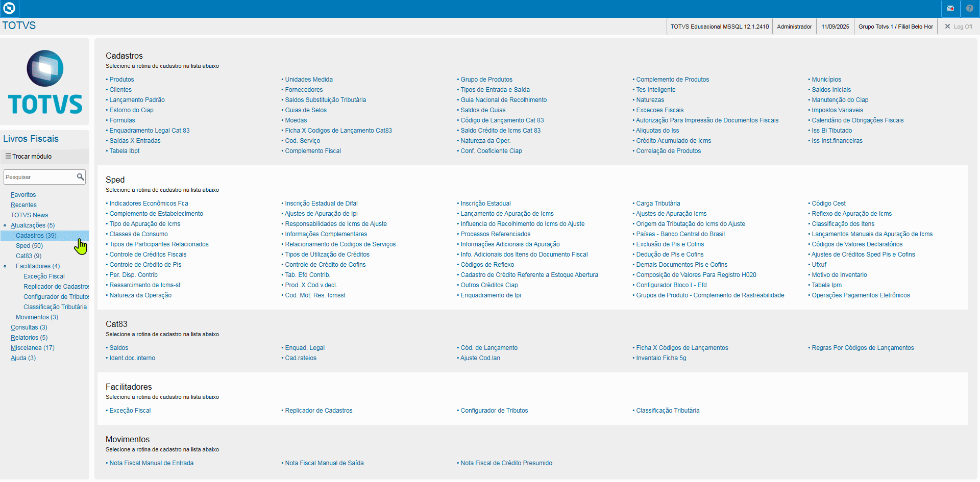
Task: Click the Trocar módulo hamburger icon
Action: pos(8,156)
